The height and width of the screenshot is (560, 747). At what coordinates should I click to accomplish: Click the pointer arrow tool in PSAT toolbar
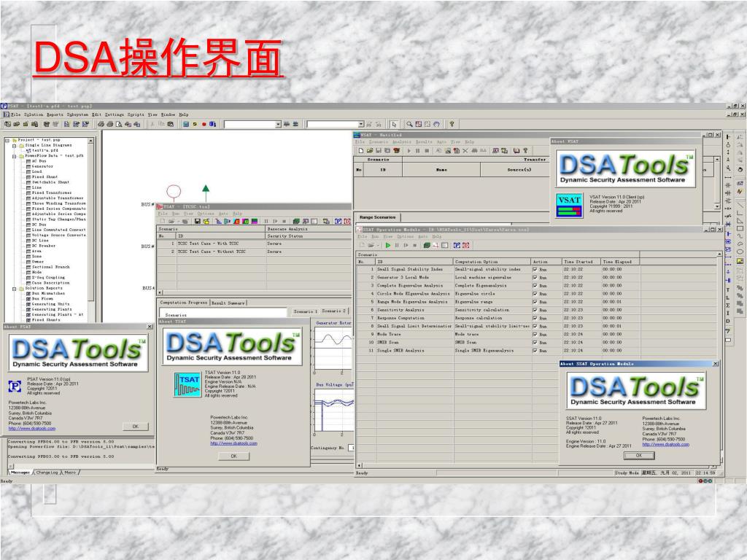click(x=394, y=124)
